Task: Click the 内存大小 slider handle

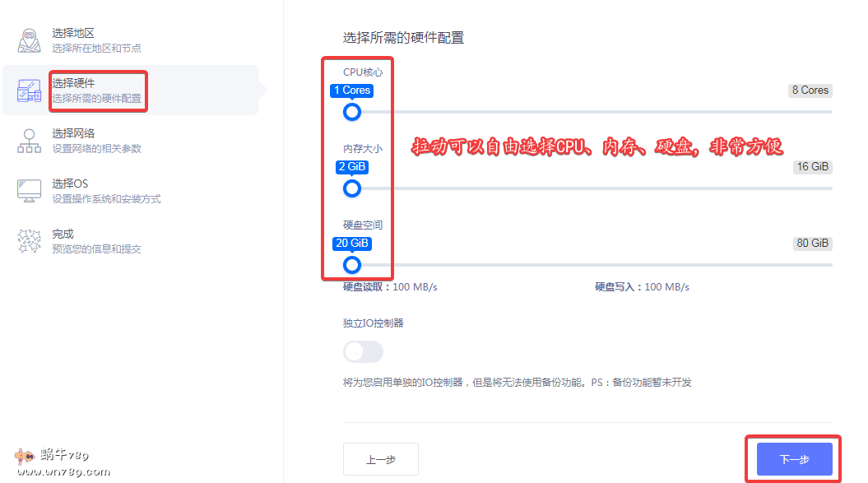Action: (x=352, y=188)
